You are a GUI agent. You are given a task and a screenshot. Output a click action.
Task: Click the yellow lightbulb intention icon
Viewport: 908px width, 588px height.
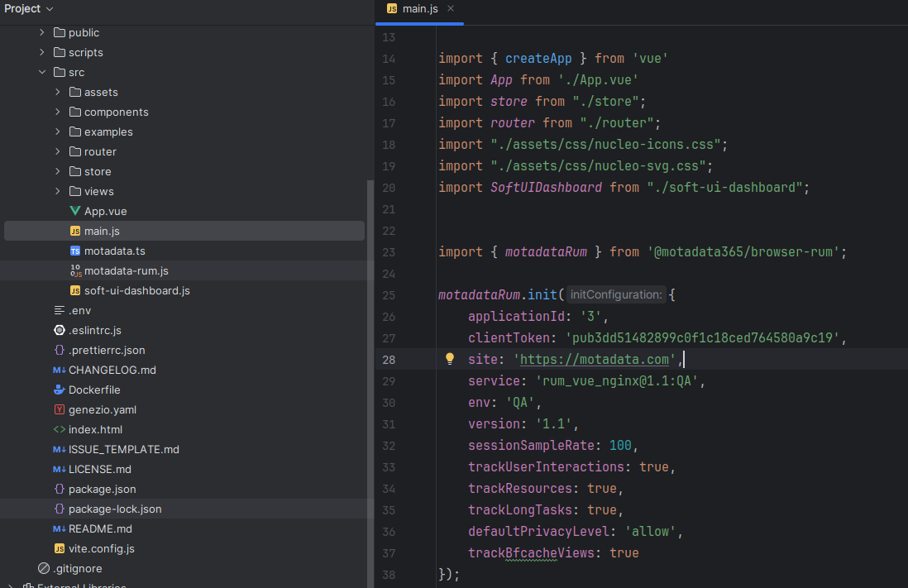coord(450,359)
